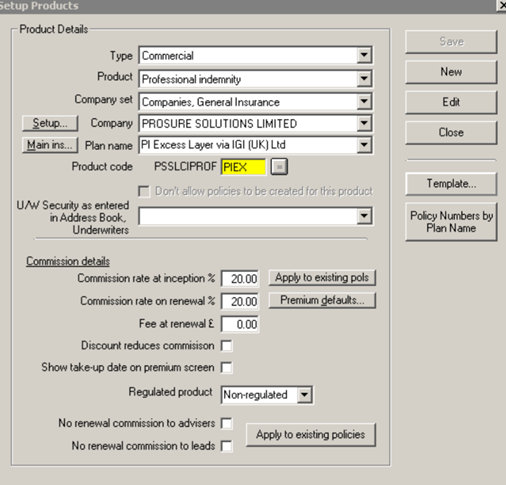506x485 pixels.
Task: Click the Main ins... button
Action: (x=50, y=145)
